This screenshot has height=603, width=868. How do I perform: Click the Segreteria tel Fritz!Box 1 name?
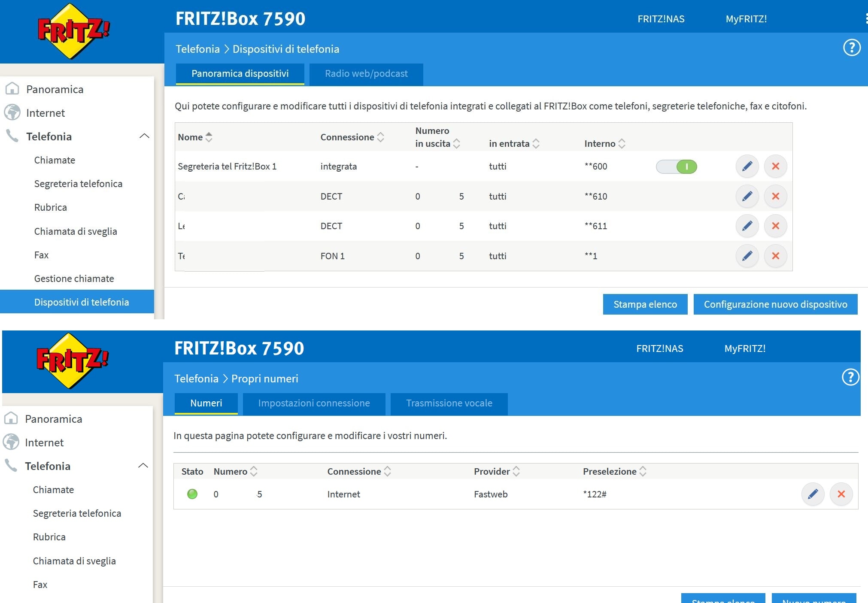pos(227,167)
